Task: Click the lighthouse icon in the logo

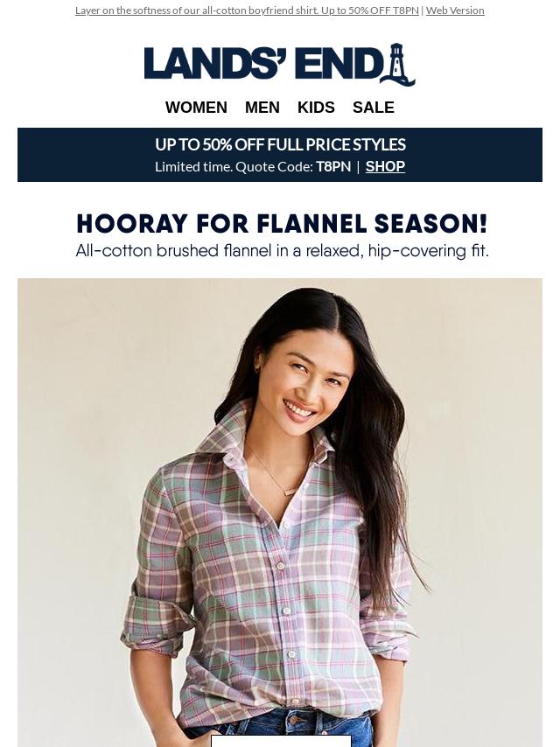Action: tap(397, 65)
